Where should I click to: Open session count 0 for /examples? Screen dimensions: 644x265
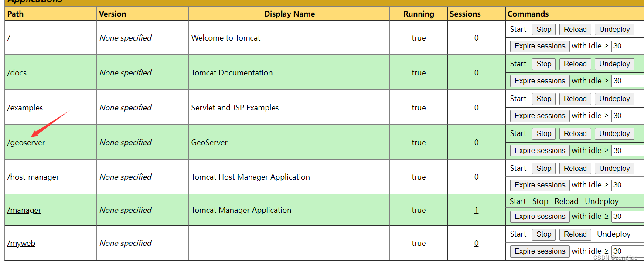(476, 108)
